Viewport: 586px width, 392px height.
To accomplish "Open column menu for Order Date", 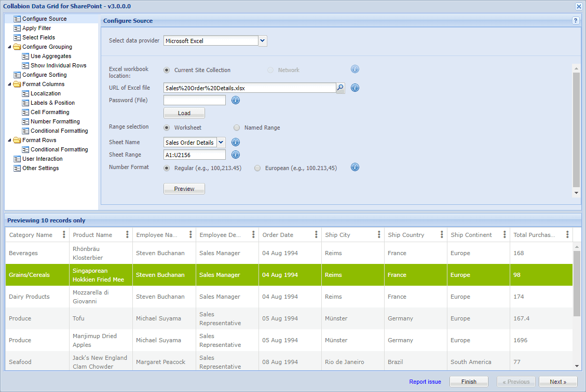I will coord(316,234).
